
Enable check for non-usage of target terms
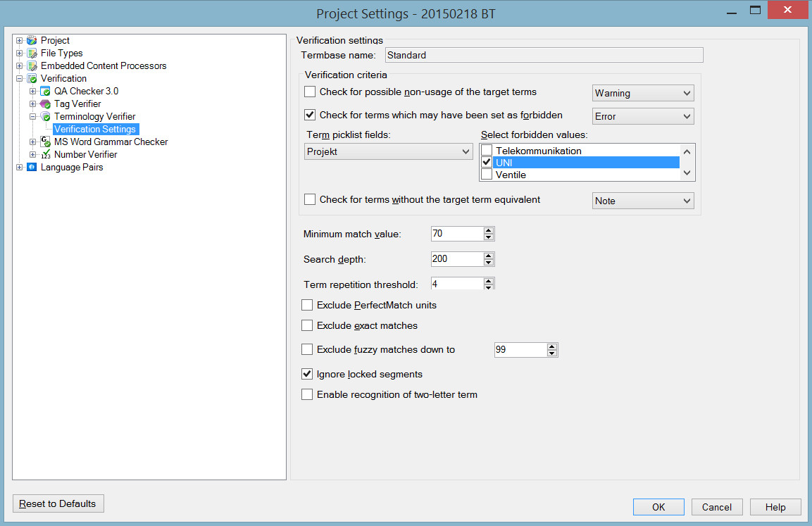tap(310, 92)
